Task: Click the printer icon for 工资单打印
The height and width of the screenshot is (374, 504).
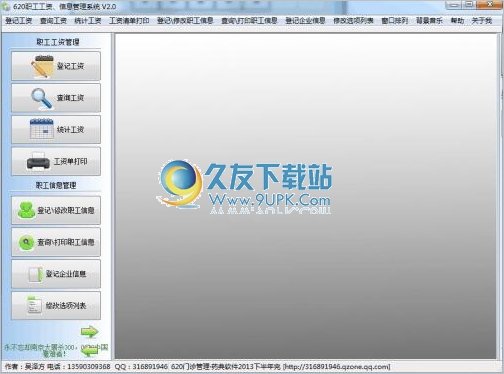Action: click(38, 161)
